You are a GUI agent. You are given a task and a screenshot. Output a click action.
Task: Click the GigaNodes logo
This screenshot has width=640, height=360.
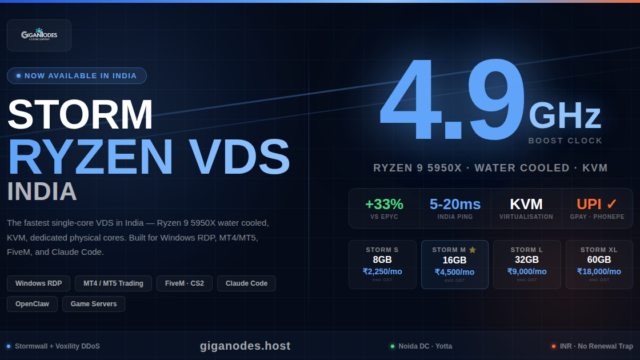(x=39, y=35)
